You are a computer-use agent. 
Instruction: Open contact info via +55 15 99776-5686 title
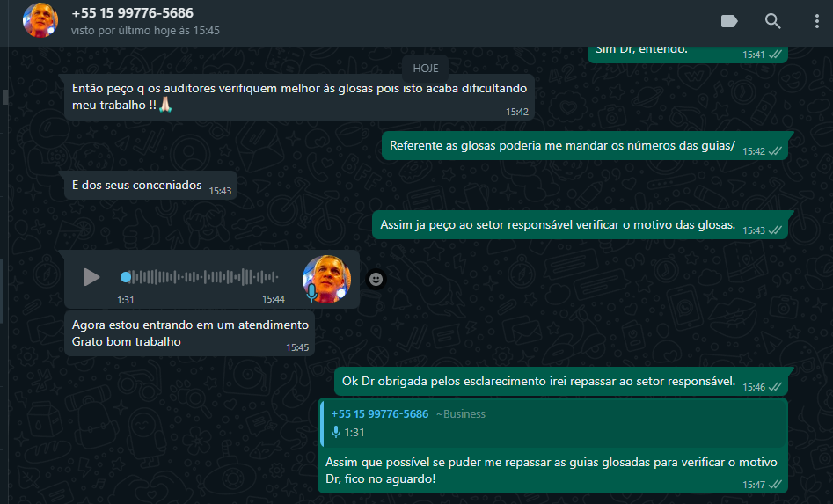point(132,12)
